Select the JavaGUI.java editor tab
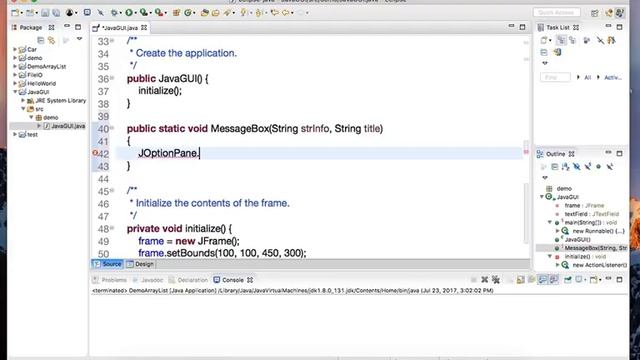The width and height of the screenshot is (640, 360). [x=120, y=28]
